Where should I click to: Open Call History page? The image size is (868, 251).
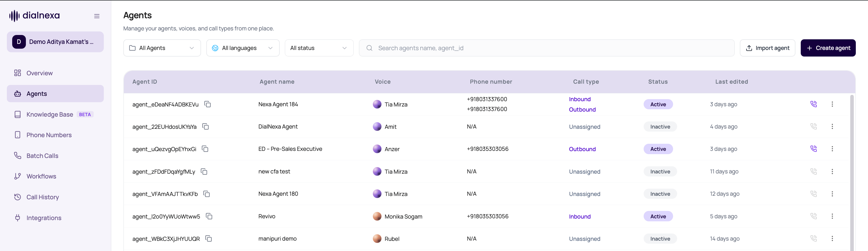click(55, 197)
